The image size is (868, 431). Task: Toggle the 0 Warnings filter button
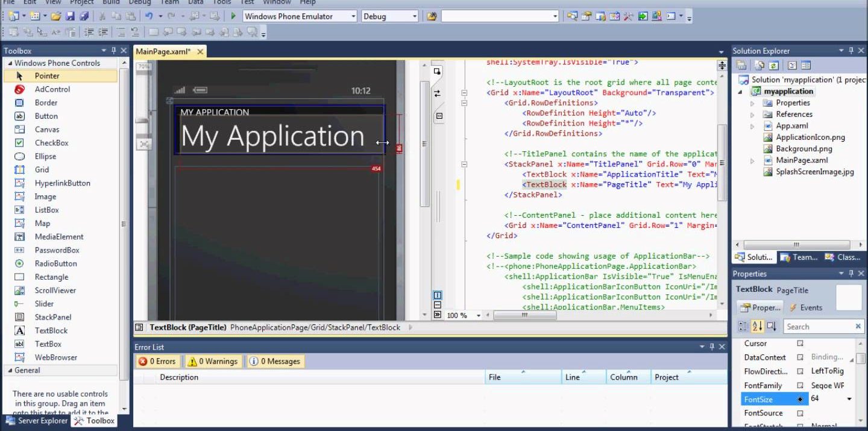pos(213,362)
